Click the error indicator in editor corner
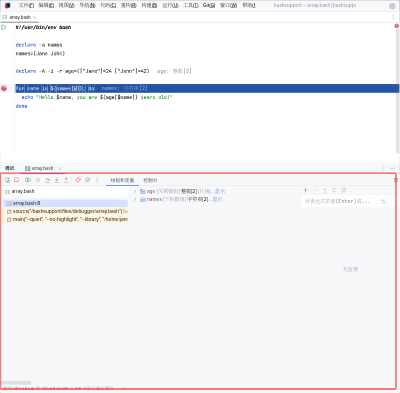The height and width of the screenshot is (393, 400). pyautogui.click(x=396, y=26)
